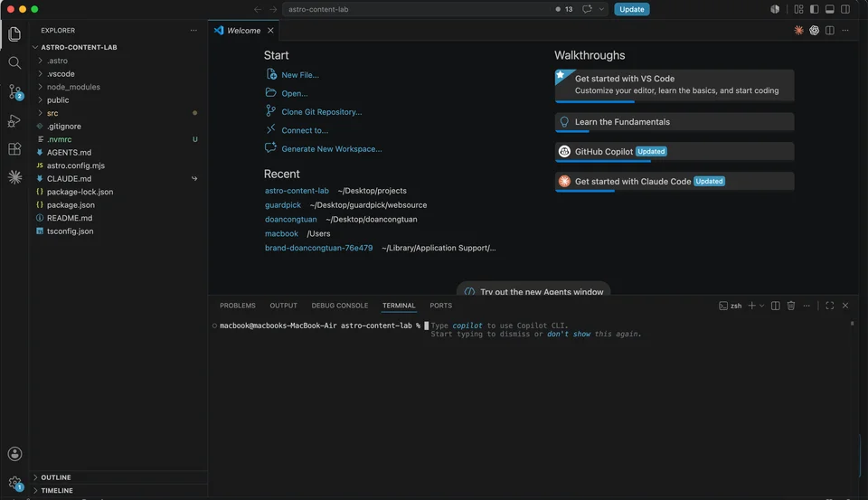Switch to the Problems tab
868x500 pixels.
[238, 306]
